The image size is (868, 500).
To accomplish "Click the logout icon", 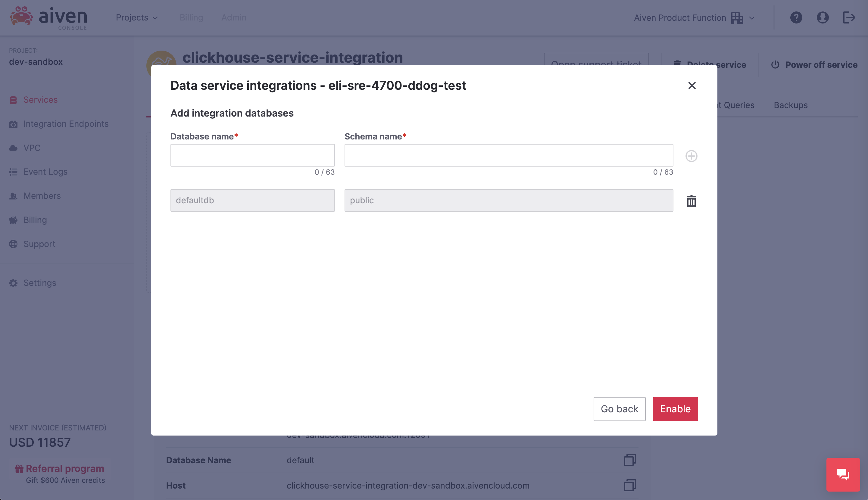I will (x=849, y=17).
